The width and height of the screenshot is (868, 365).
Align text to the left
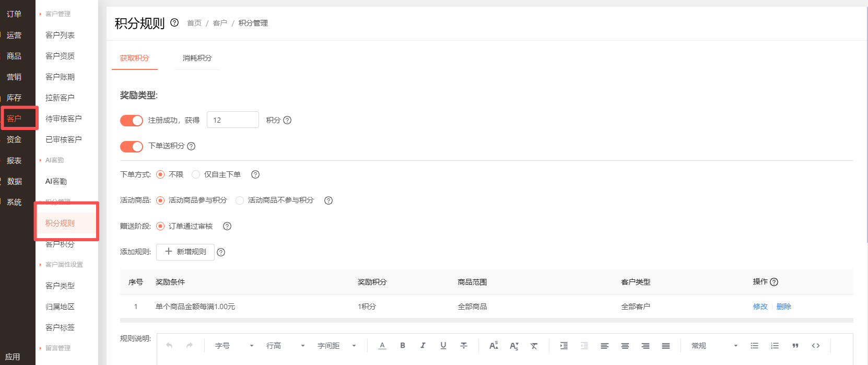pos(605,346)
